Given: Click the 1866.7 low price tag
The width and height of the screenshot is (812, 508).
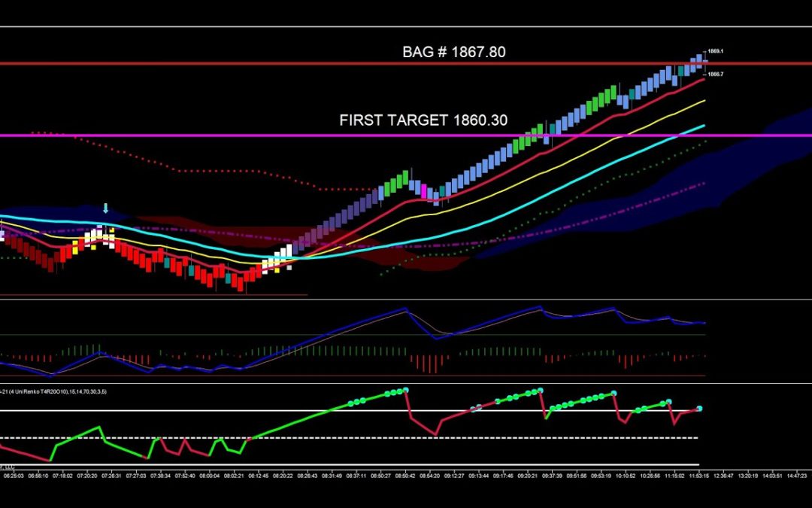Looking at the screenshot, I should pyautogui.click(x=716, y=75).
